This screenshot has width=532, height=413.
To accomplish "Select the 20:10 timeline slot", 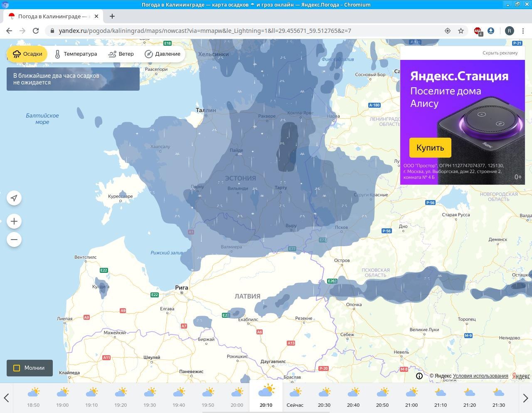I will (x=266, y=396).
